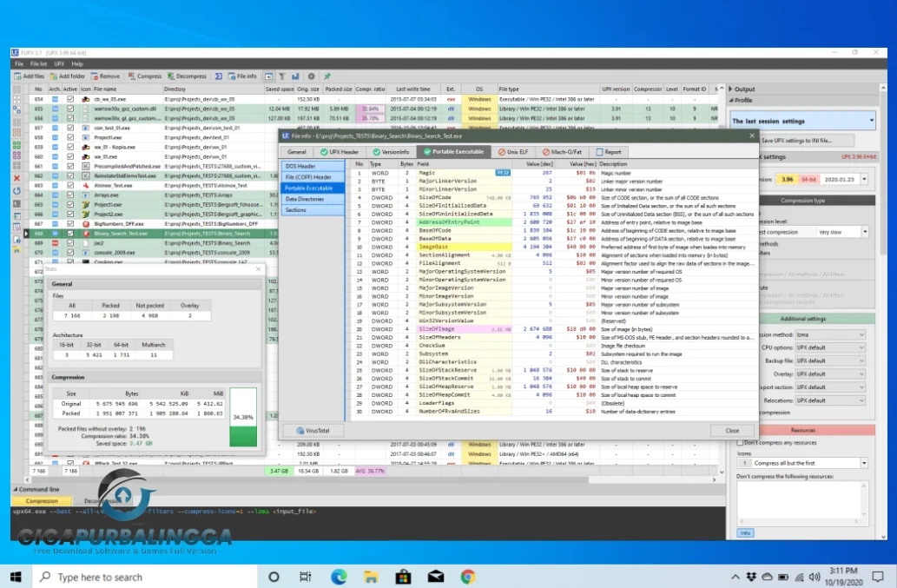Toggle Active checkbox for Alcinoe_Test.exe
The width and height of the screenshot is (897, 588).
click(70, 185)
